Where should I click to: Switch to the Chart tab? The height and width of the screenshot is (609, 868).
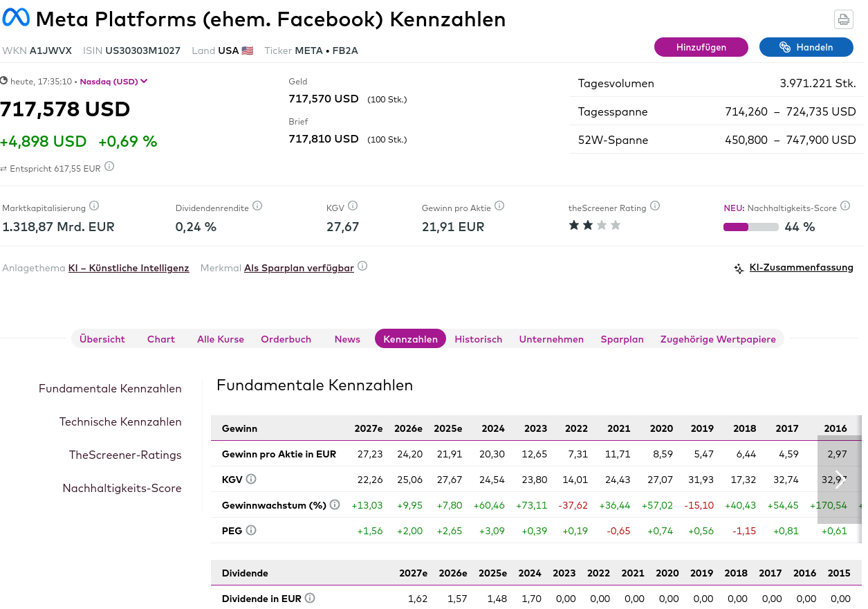coord(161,339)
